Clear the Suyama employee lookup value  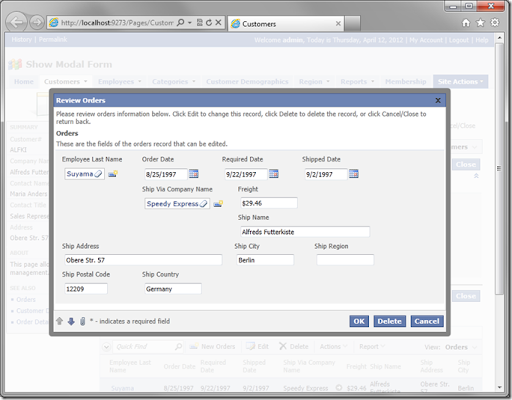[x=98, y=174]
